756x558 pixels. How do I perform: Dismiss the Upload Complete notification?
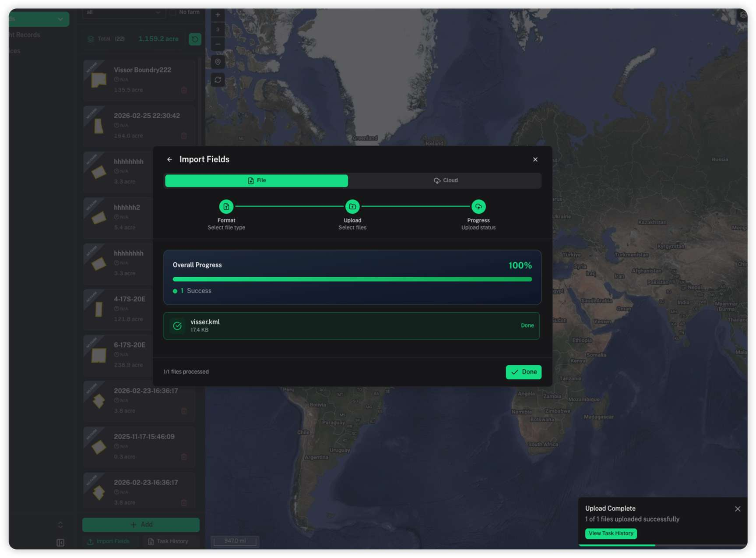[x=737, y=509]
